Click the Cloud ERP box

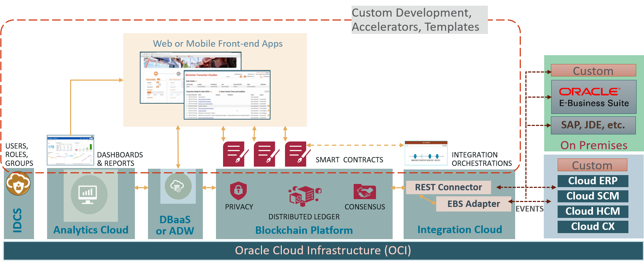point(593,181)
